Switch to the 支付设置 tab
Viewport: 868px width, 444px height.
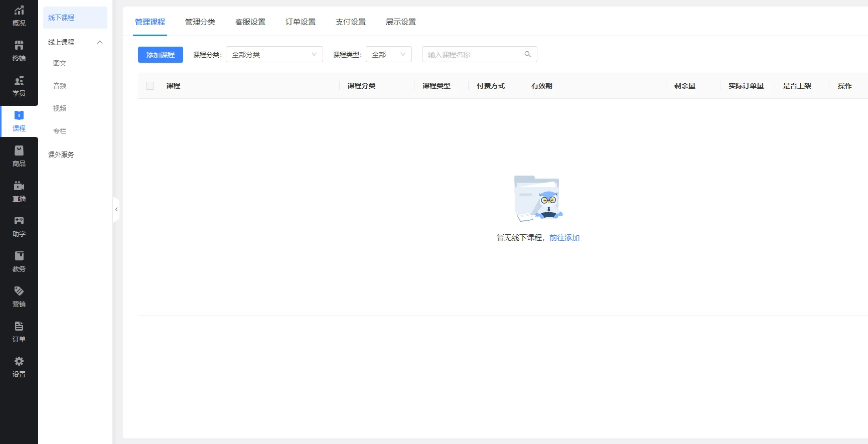pos(350,22)
